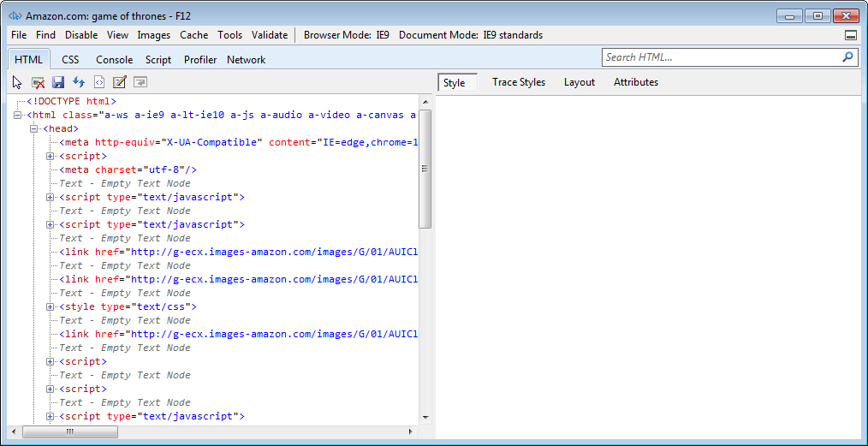The height and width of the screenshot is (446, 868).
Task: Click the save HTML floppy disk icon
Action: coord(58,82)
